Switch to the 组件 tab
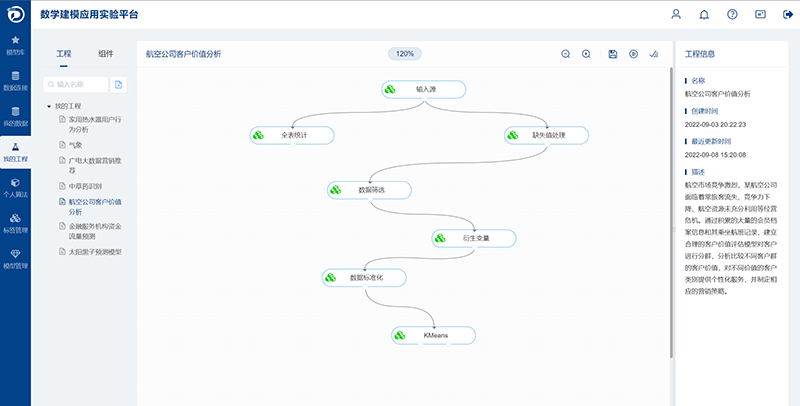Screen dimensions: 800x406 106,53
